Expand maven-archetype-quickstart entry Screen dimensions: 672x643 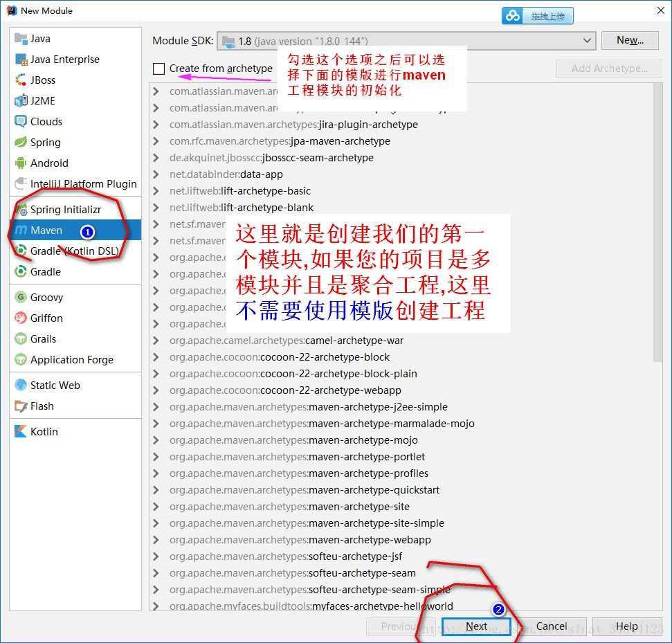(x=156, y=490)
